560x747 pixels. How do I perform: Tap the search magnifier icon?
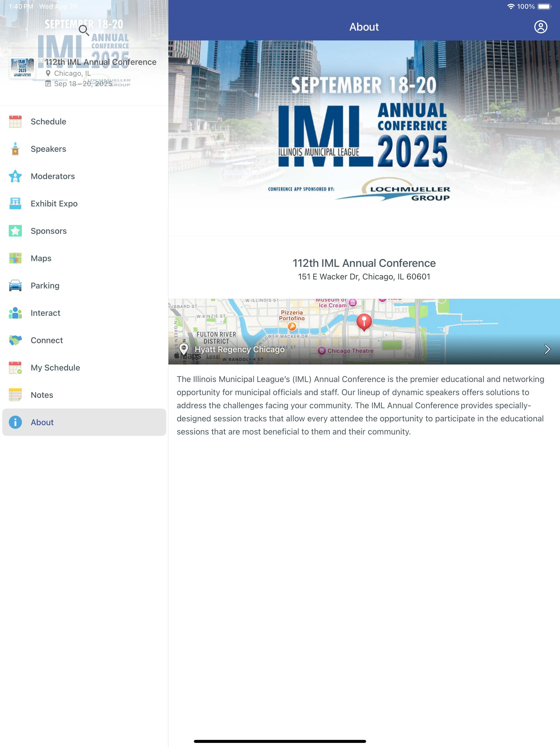point(84,31)
